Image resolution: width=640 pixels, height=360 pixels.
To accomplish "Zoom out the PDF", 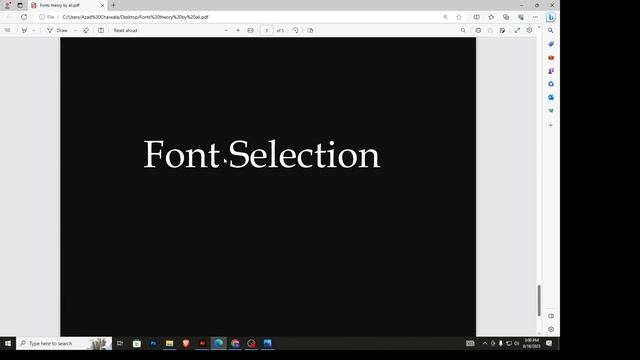I will [x=226, y=30].
